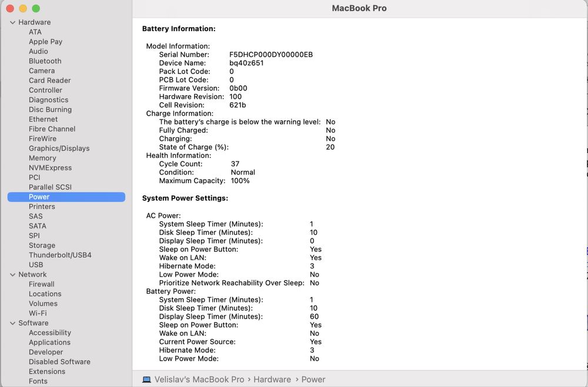The image size is (588, 387).
Task: Open Thunderbolt/USB4 entry
Action: (60, 255)
